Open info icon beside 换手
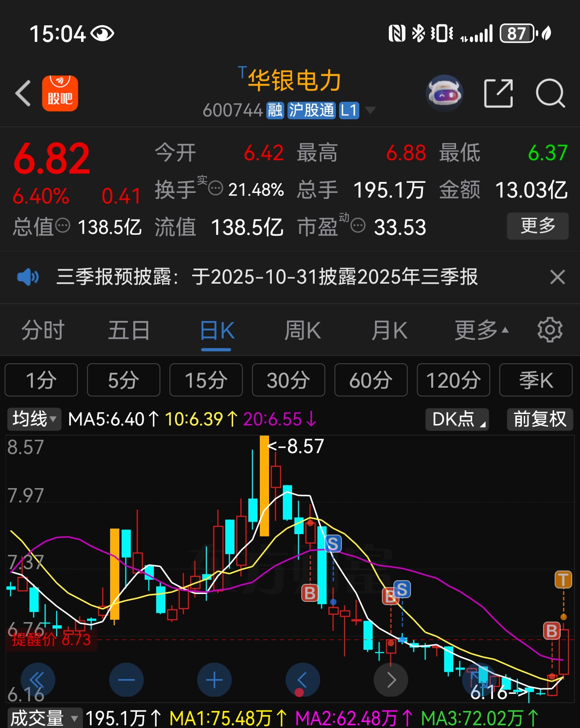580x728 pixels. [216, 188]
